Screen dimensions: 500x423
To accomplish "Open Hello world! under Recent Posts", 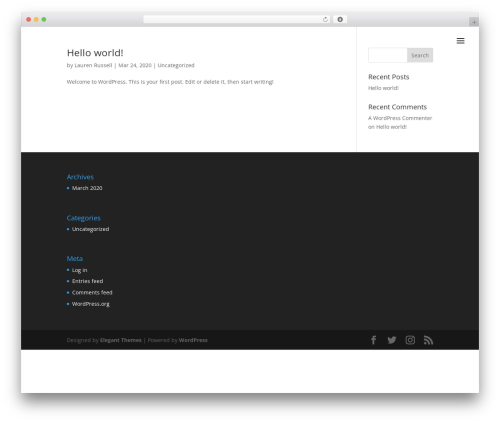I will (x=383, y=88).
